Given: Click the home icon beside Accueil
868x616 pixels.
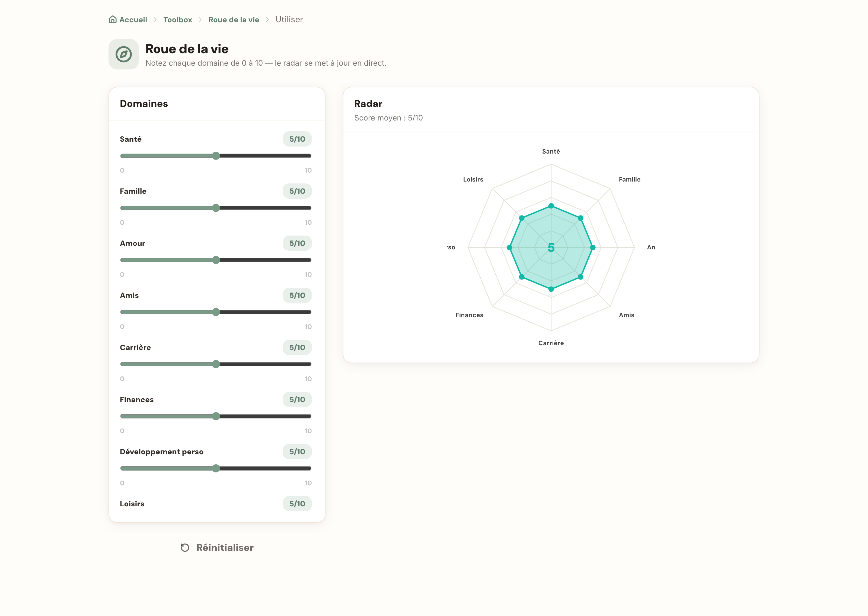Looking at the screenshot, I should coord(113,19).
